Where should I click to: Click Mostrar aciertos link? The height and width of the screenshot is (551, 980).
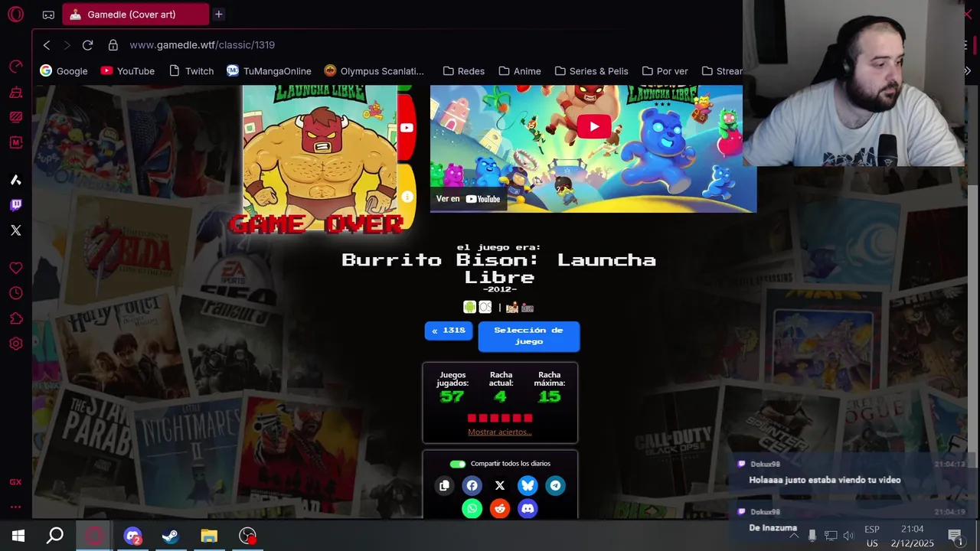click(500, 432)
